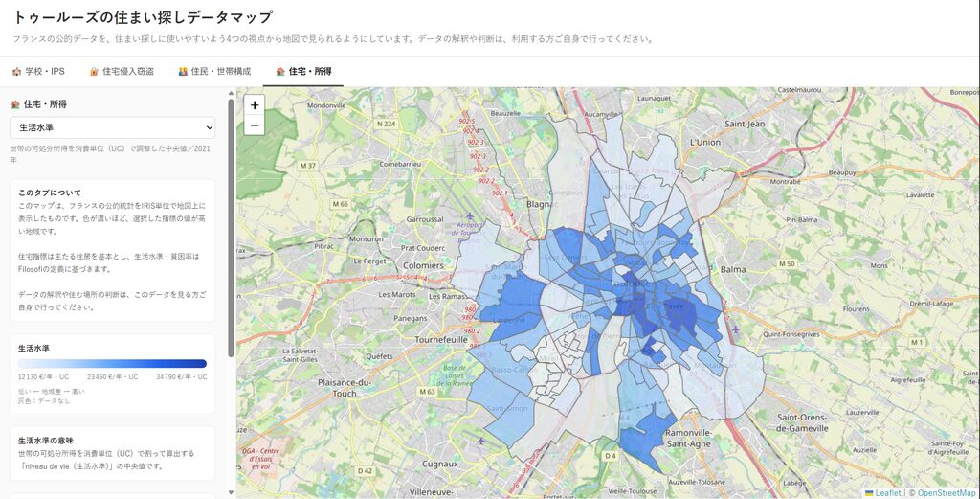Click the 灰色：データなし legend note
The height and width of the screenshot is (499, 980).
[x=44, y=400]
